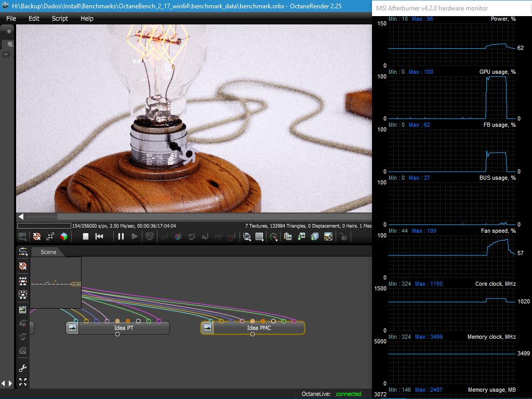Screen dimensions: 532x399
Task: Click the viewport scrollbar left arrow
Action: click(x=21, y=217)
